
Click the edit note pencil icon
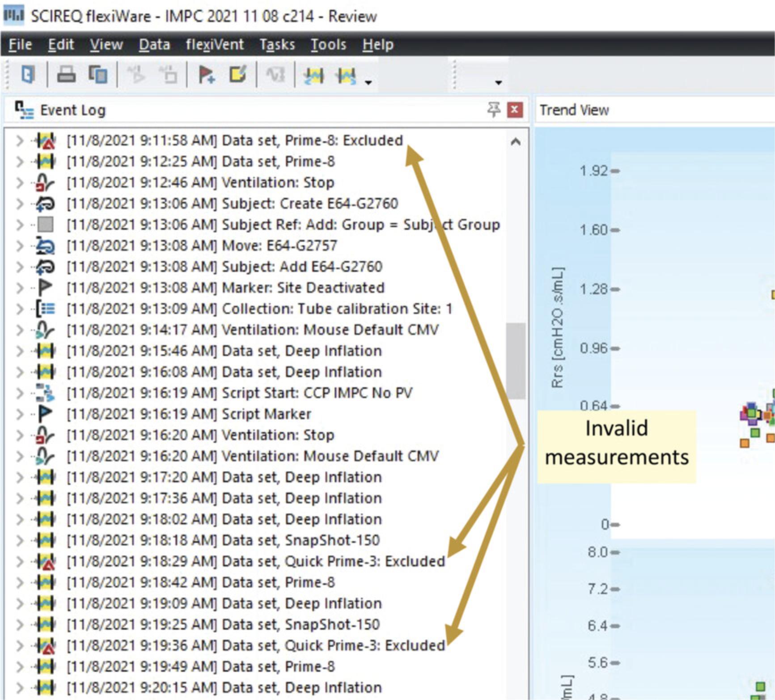pyautogui.click(x=238, y=74)
